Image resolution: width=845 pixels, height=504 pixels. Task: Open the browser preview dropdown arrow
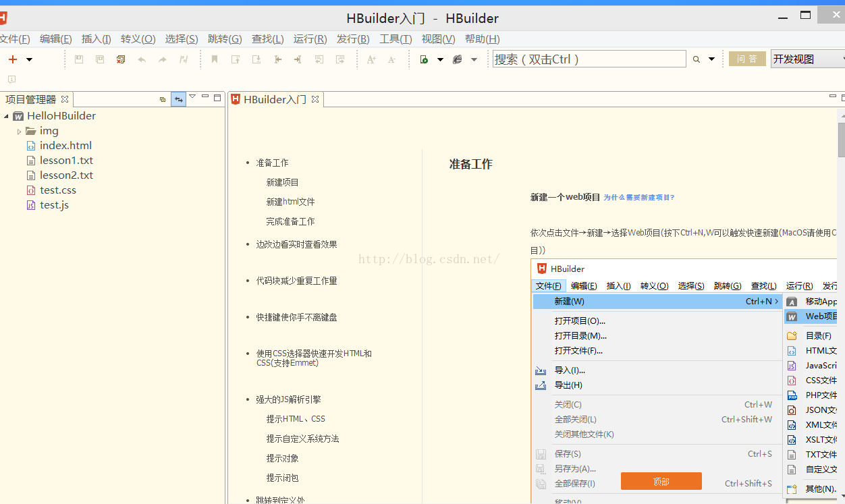point(474,59)
